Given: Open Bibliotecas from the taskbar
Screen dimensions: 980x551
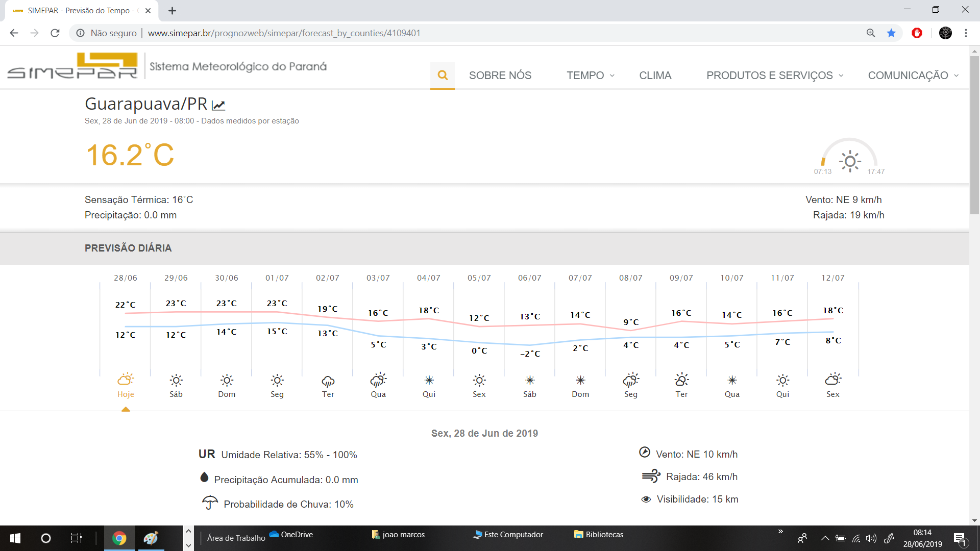Looking at the screenshot, I should click(x=599, y=534).
